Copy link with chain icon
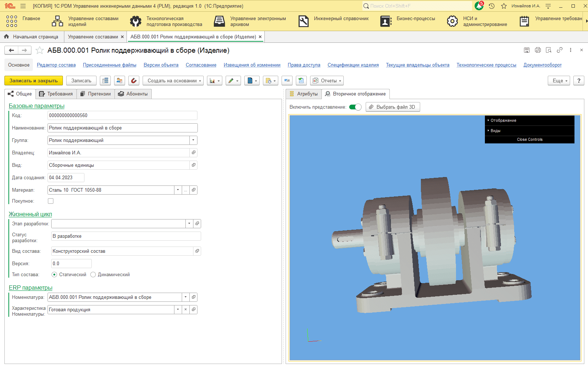 [559, 50]
